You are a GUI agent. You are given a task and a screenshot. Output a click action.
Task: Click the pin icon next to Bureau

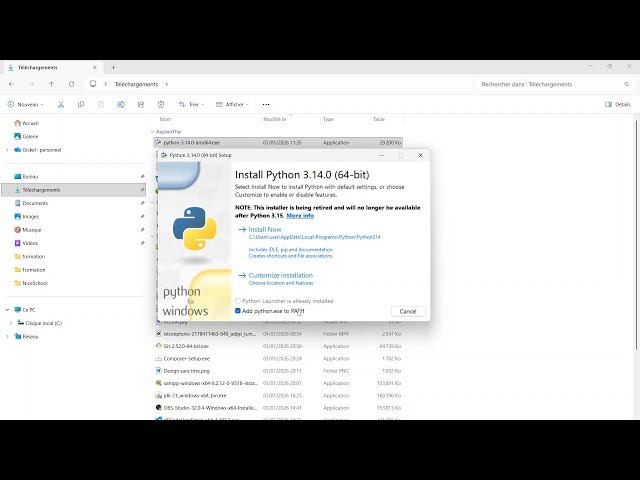point(142,176)
